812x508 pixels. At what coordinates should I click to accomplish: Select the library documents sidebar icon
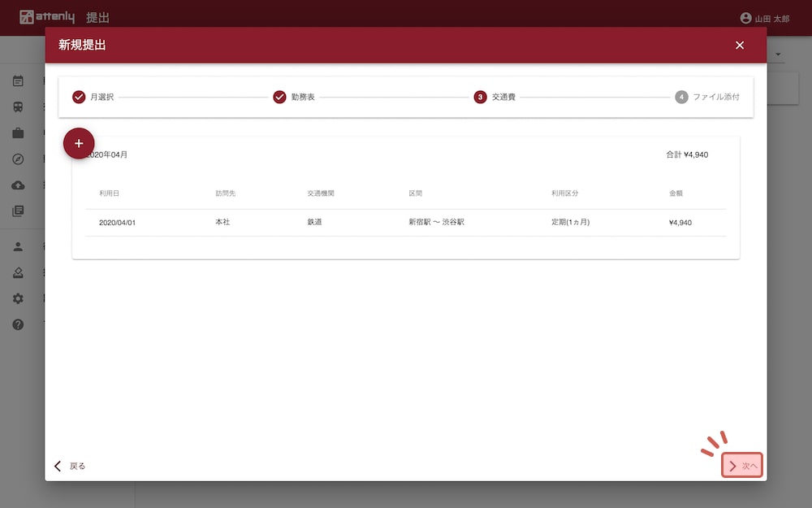[x=18, y=211]
